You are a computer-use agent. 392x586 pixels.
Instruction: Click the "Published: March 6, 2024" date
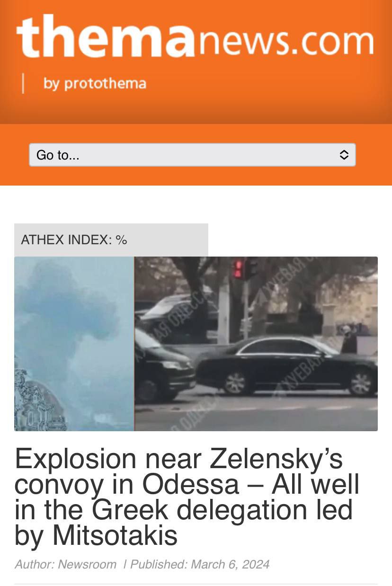point(200,564)
